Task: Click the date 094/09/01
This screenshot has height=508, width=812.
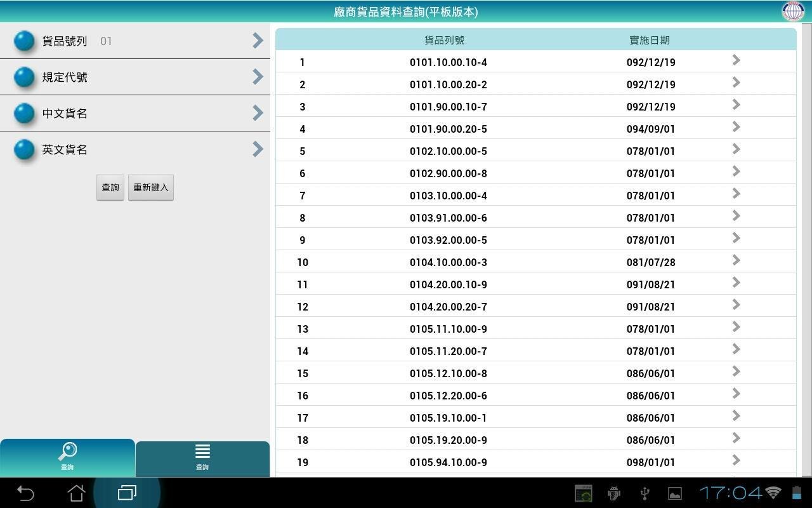Action: coord(651,129)
